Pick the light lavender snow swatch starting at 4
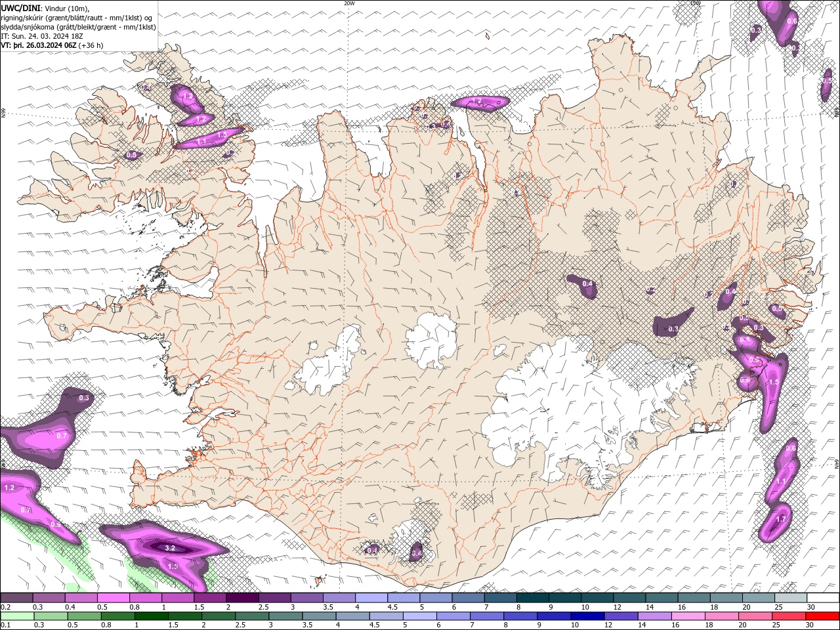This screenshot has height=630, width=840. [x=371, y=598]
